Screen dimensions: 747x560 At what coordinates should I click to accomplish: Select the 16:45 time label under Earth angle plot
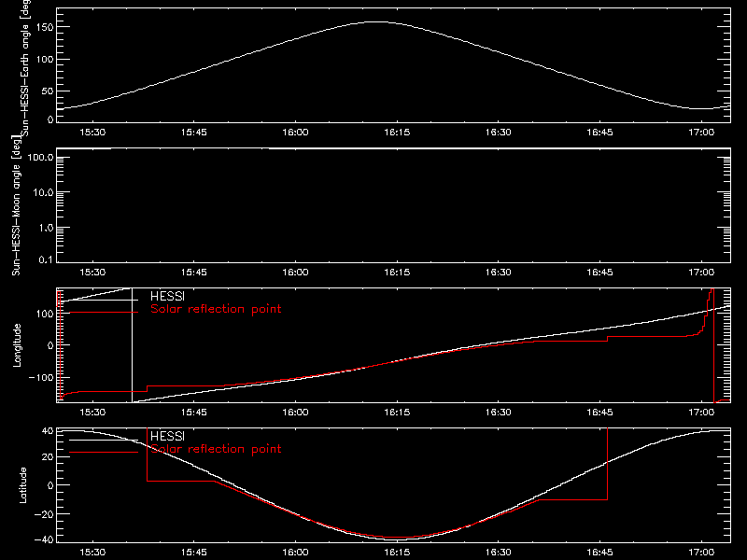pos(599,132)
